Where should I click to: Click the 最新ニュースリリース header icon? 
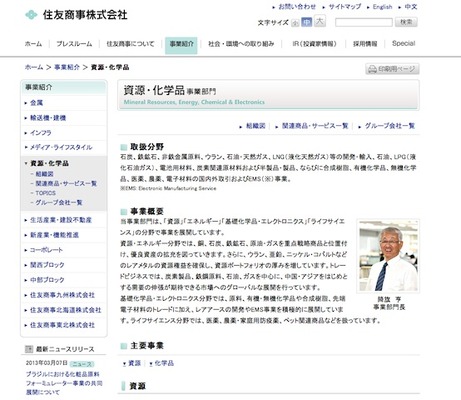(x=29, y=349)
